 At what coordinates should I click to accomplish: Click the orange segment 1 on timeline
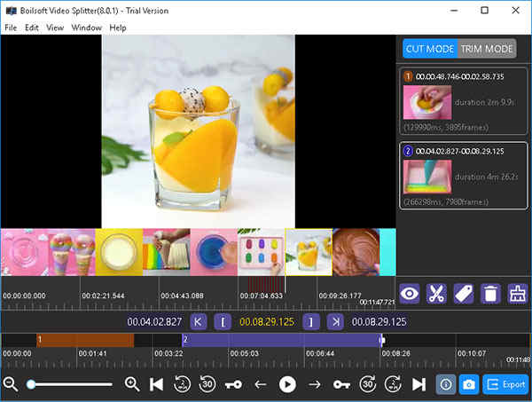84,340
